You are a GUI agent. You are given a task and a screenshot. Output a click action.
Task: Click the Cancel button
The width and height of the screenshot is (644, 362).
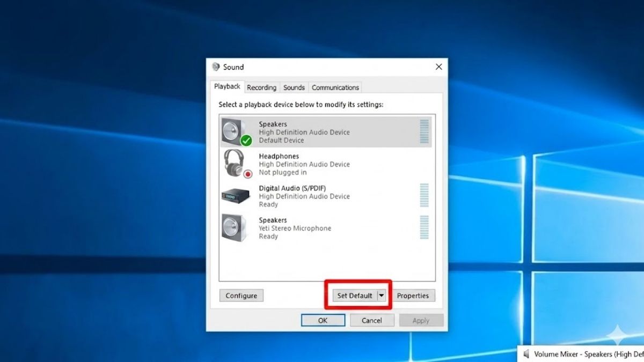coord(372,320)
